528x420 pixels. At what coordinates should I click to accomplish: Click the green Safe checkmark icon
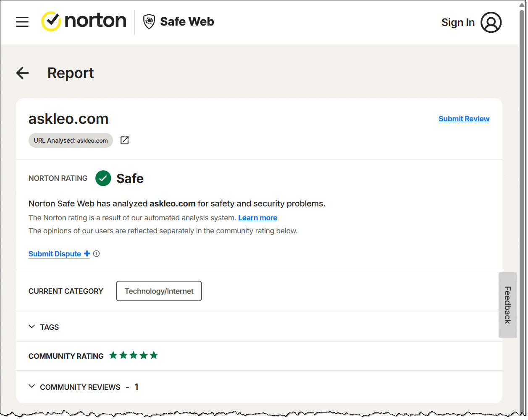click(103, 178)
